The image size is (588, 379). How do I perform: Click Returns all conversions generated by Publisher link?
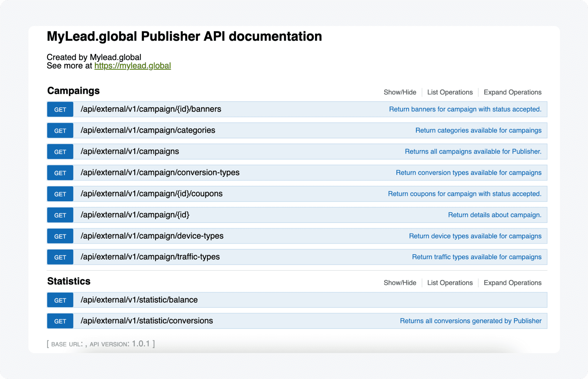[x=471, y=321]
